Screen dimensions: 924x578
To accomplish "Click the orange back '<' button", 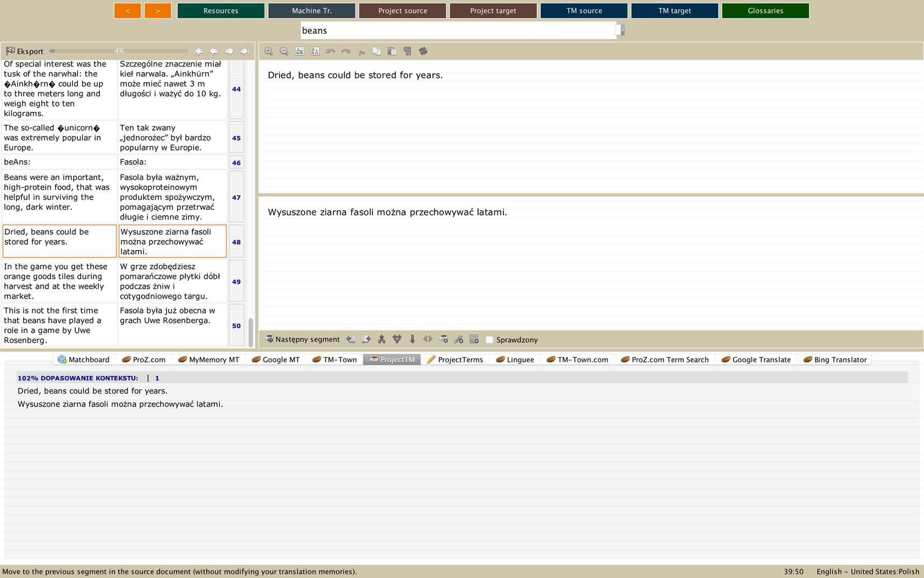I will click(127, 11).
